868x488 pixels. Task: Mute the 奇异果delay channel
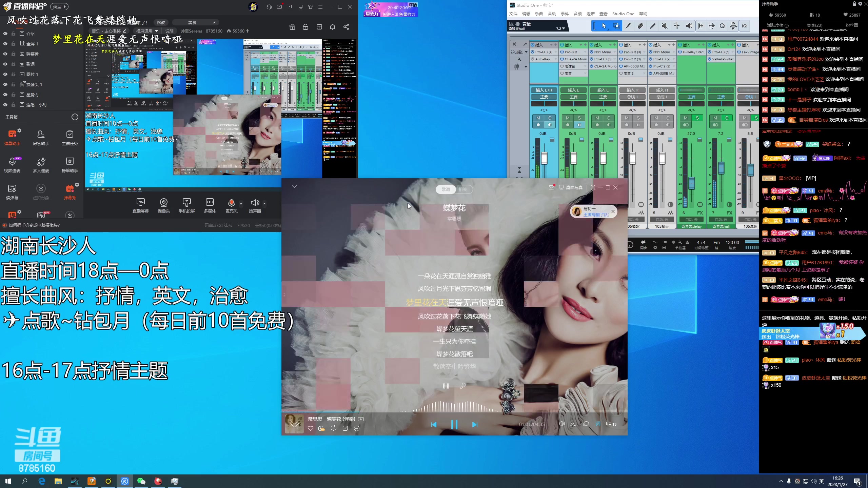click(686, 118)
